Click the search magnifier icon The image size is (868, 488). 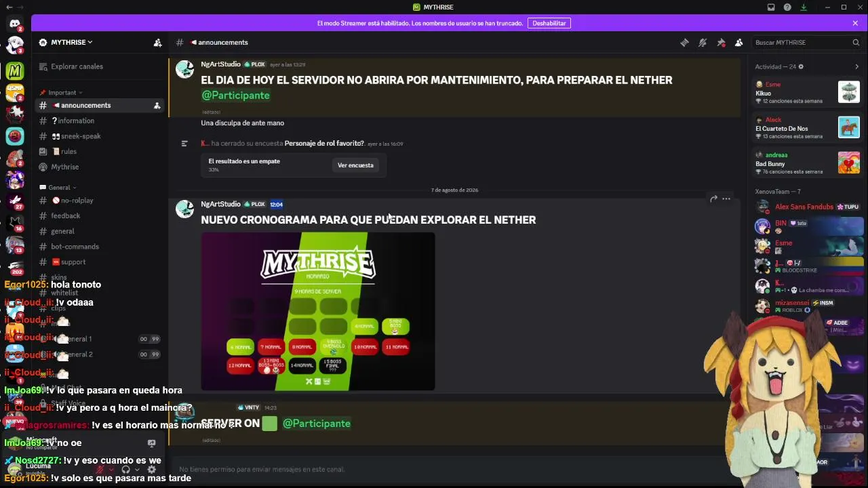tap(856, 43)
